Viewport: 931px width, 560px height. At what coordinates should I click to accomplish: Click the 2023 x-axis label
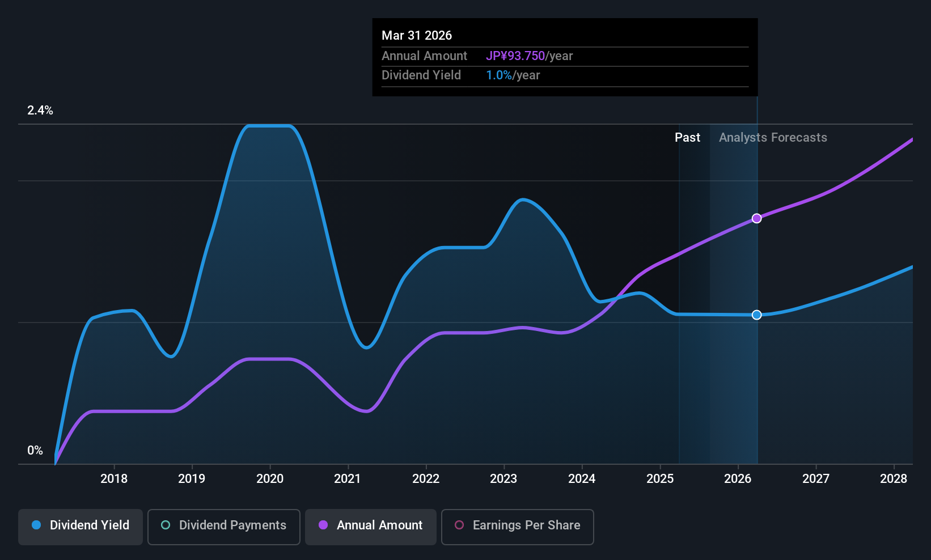point(503,478)
